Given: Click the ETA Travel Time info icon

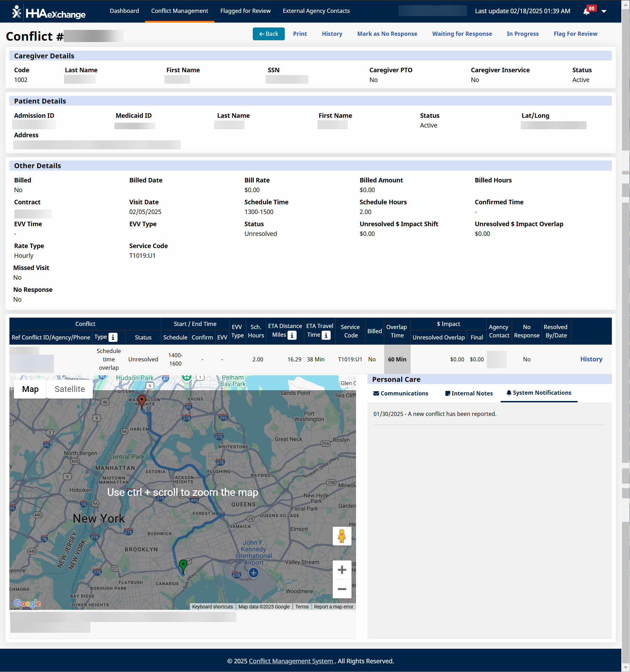Looking at the screenshot, I should pos(326,335).
